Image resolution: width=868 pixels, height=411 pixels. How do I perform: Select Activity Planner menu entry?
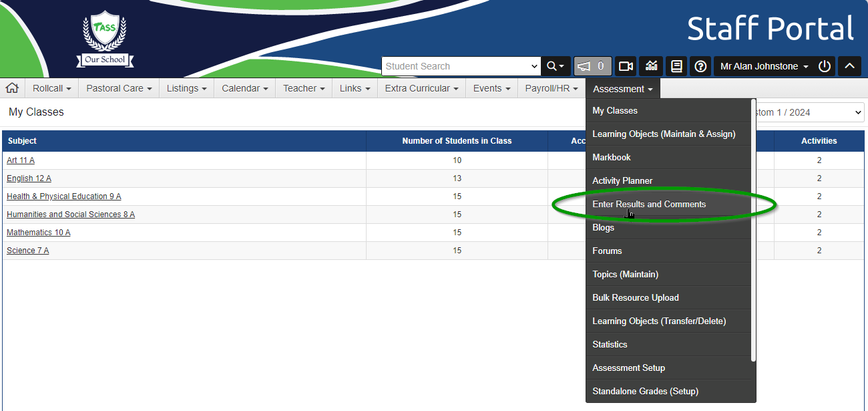(622, 181)
